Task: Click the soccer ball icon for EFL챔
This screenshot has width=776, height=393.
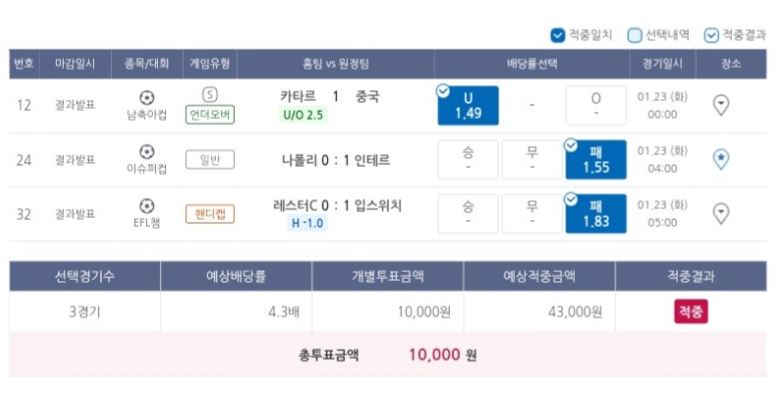Action: (x=146, y=206)
